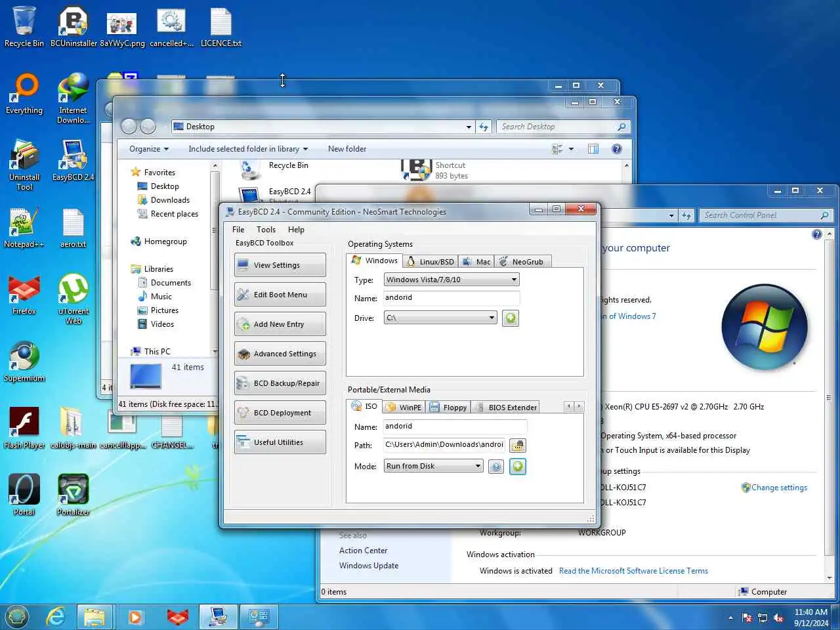Click the ISO Name input field

click(455, 427)
